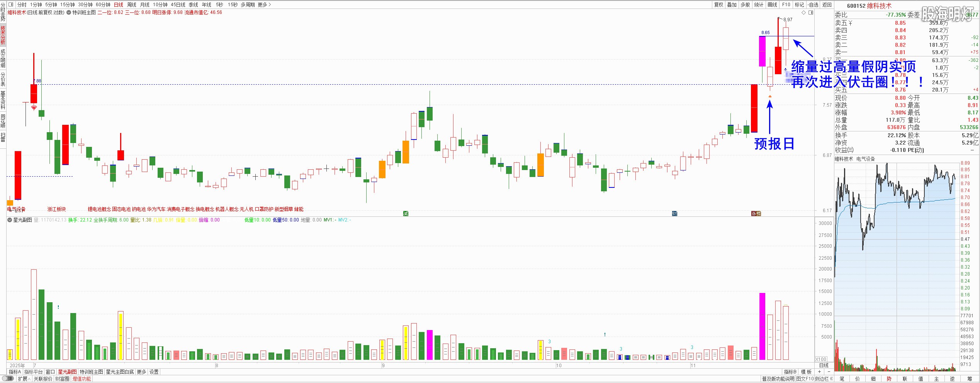980x383 pixels.
Task: Click the tall magenta volume bar
Action: pyautogui.click(x=762, y=327)
